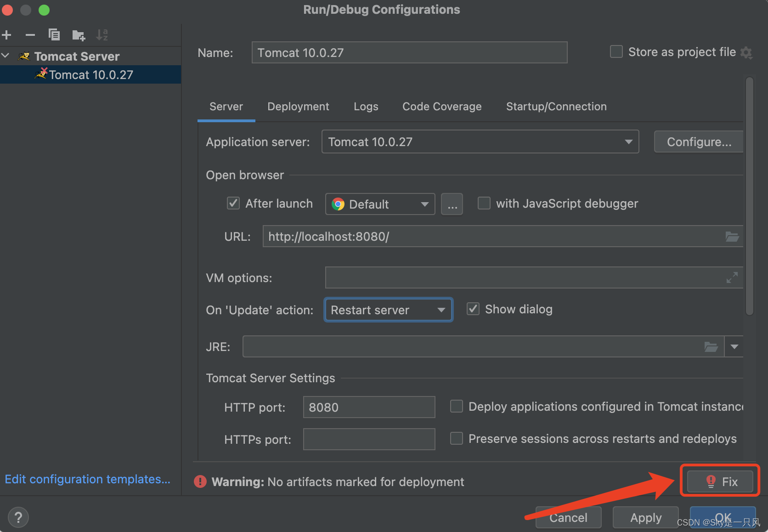This screenshot has height=532, width=768.
Task: Enable with JavaScript debugger
Action: (x=484, y=203)
